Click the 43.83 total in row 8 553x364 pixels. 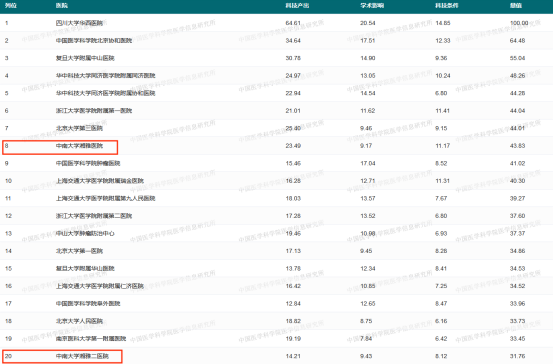click(x=517, y=146)
